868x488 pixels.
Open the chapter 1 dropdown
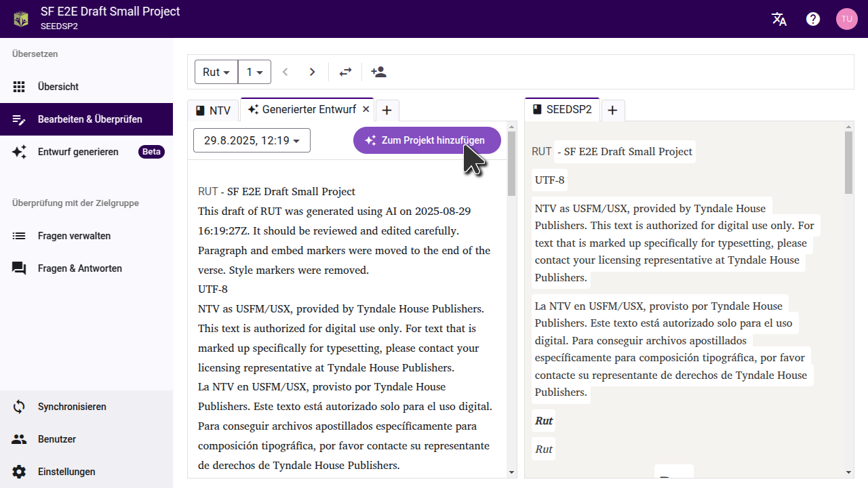pyautogui.click(x=255, y=72)
